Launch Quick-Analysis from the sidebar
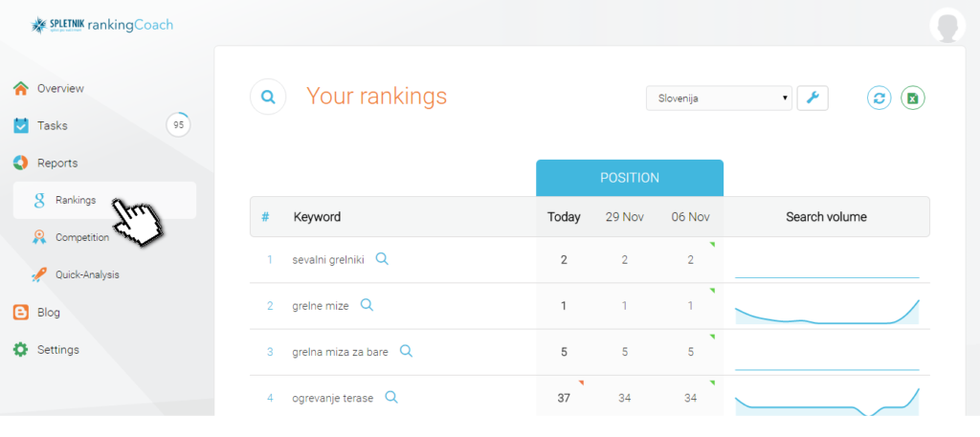This screenshot has width=980, height=437. pyautogui.click(x=87, y=274)
